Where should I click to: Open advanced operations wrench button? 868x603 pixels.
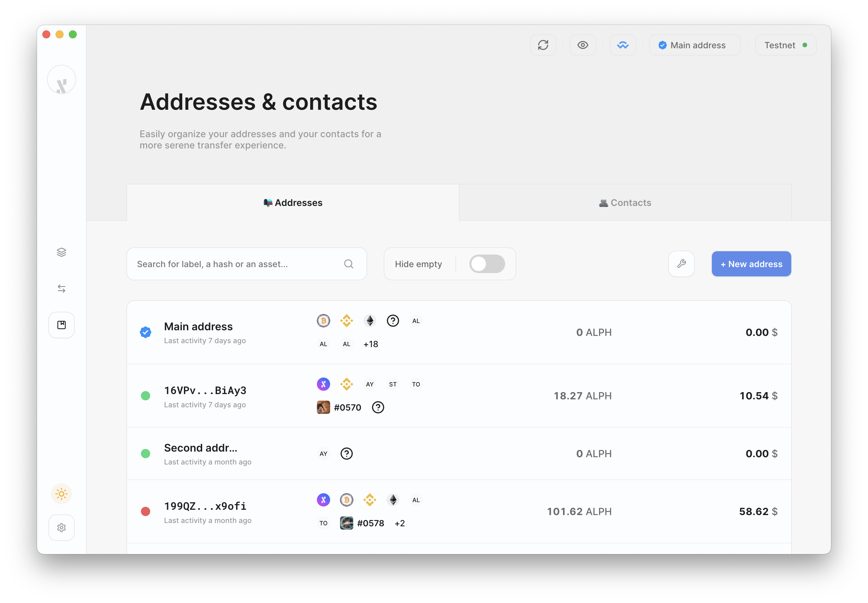point(681,264)
